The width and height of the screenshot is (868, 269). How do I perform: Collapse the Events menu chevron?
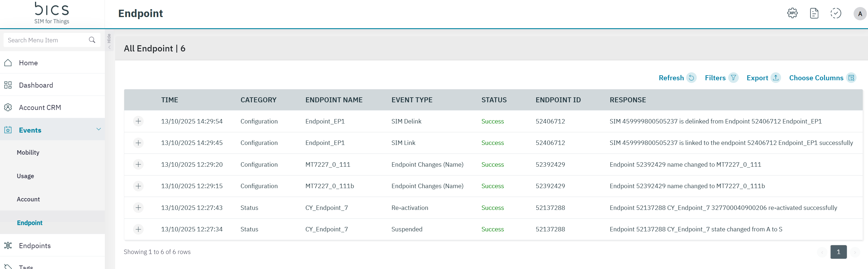click(98, 129)
